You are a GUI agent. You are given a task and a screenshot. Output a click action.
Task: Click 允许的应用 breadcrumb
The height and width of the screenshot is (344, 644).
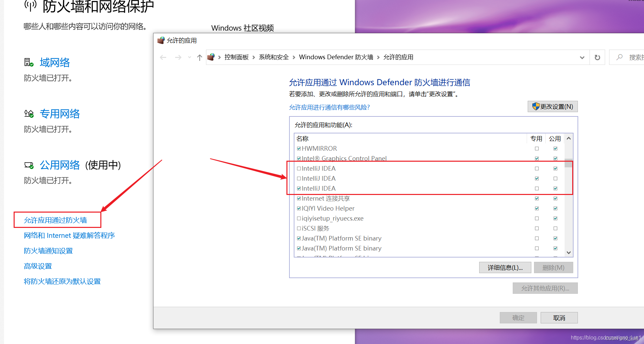coord(398,57)
